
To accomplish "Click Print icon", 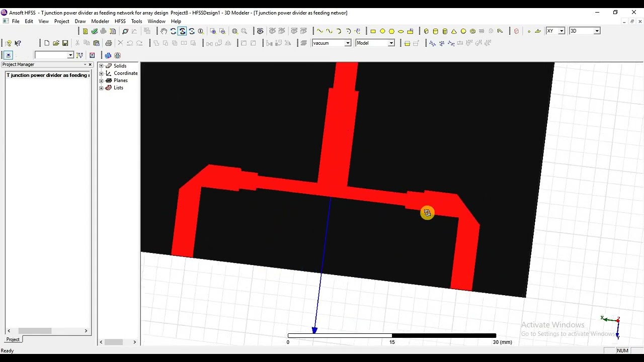I will (109, 43).
